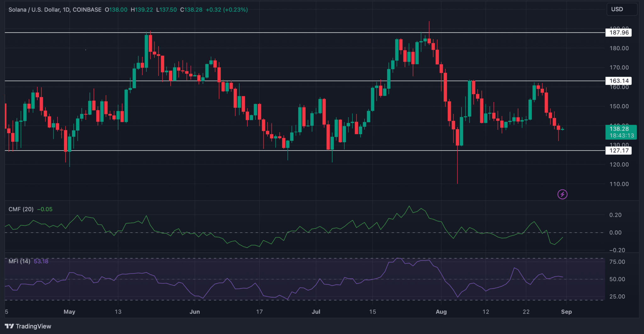This screenshot has height=334, width=644.
Task: Click the May date on the time axis
Action: tap(69, 312)
